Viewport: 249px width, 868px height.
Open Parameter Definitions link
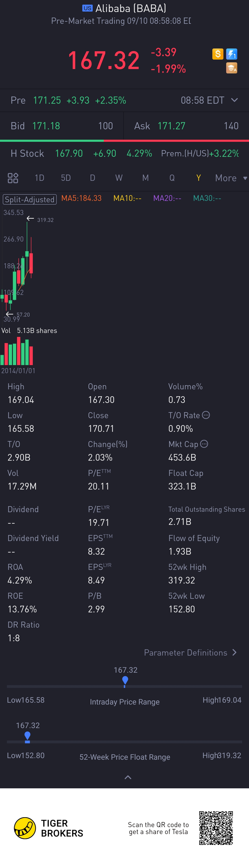pos(190,653)
